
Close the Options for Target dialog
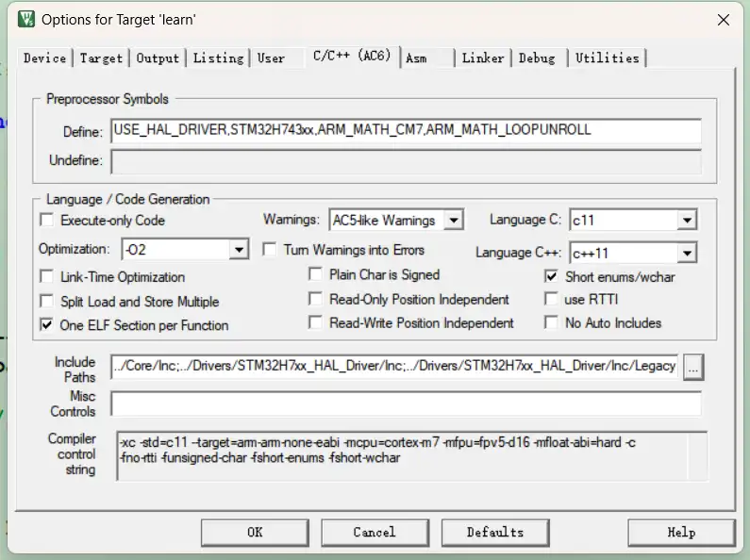(x=723, y=20)
